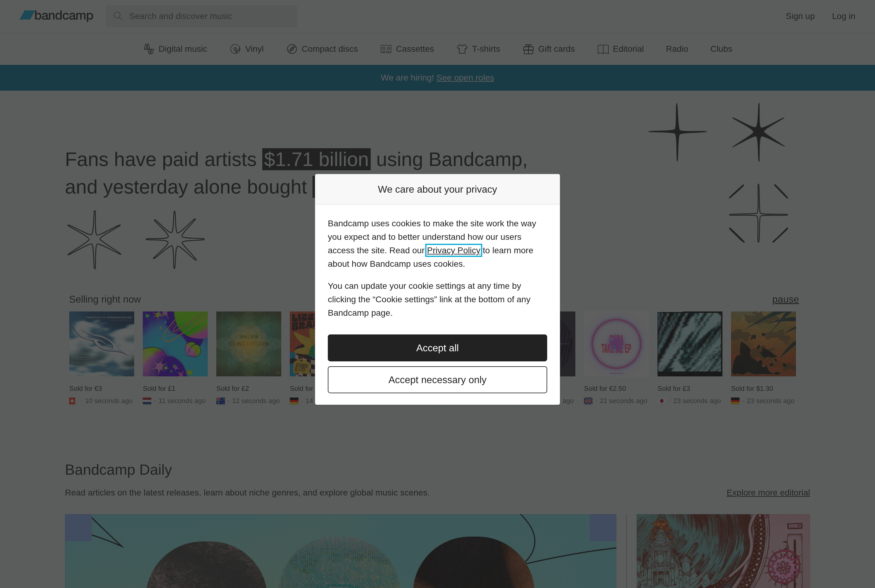
Task: Select the Cassettes icon in the navigation
Action: 386,49
